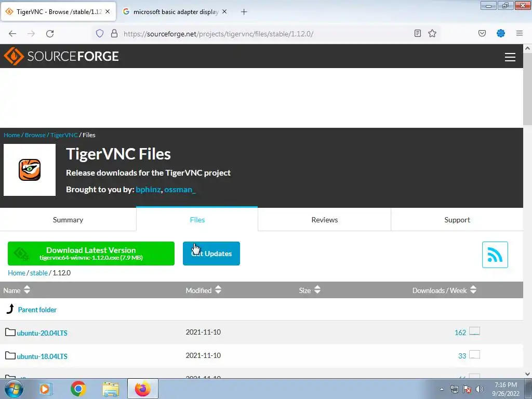The image size is (532, 399).
Task: Click the padlock site security icon
Action: (x=114, y=33)
